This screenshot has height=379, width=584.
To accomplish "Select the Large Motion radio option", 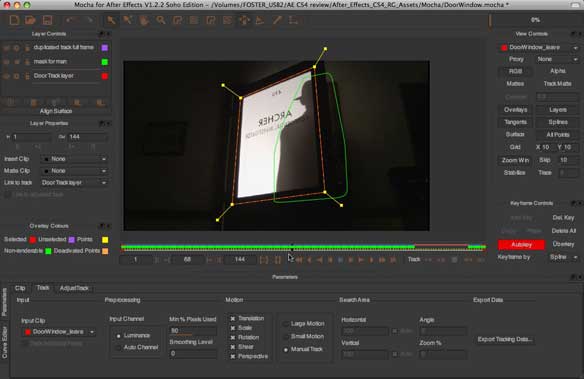I will [x=286, y=324].
